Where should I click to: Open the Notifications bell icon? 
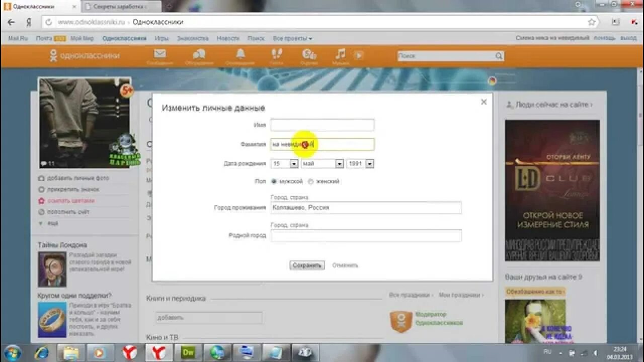(240, 54)
